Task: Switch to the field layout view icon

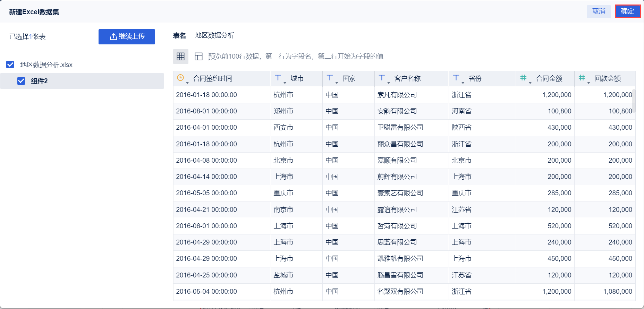Action: (x=198, y=57)
